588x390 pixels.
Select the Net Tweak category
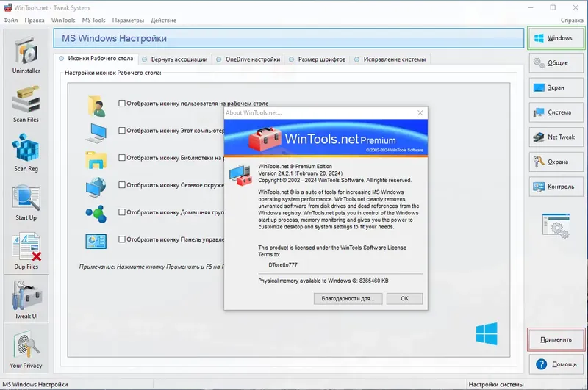pyautogui.click(x=556, y=137)
